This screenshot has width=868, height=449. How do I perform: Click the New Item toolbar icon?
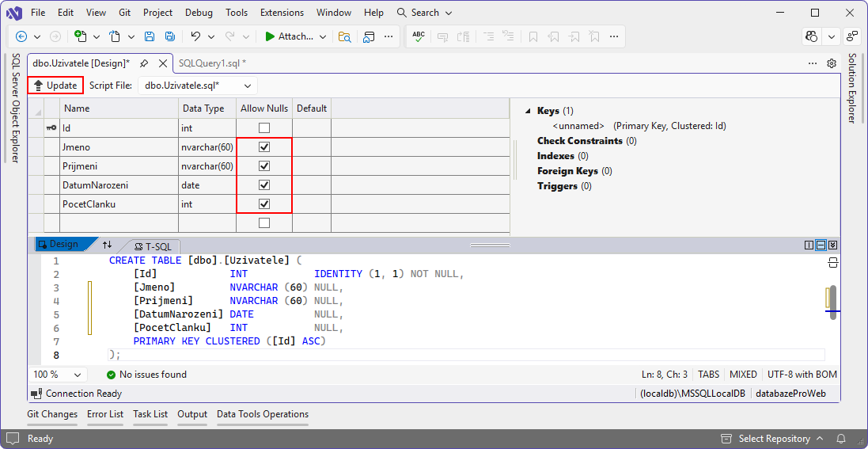81,36
